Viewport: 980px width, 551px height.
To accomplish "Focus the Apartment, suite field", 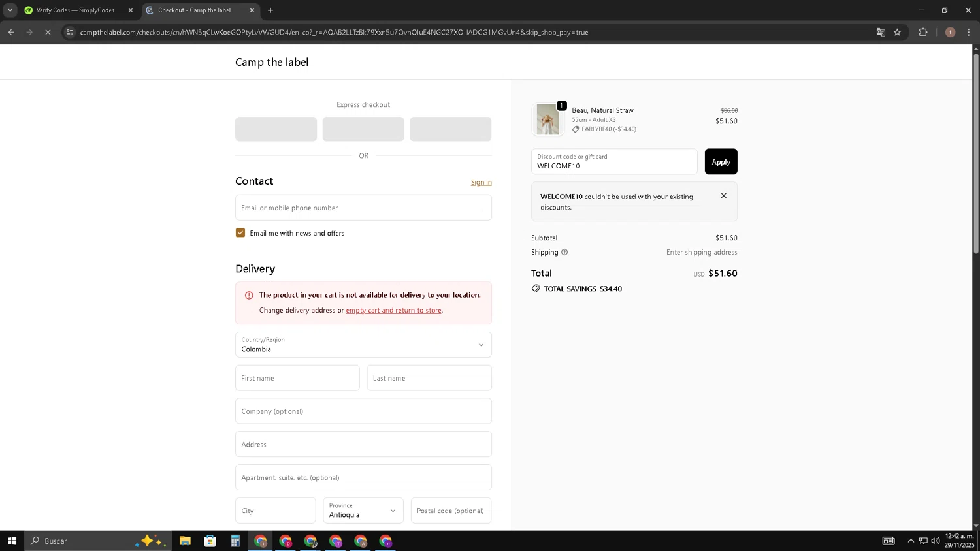I will pos(363,477).
